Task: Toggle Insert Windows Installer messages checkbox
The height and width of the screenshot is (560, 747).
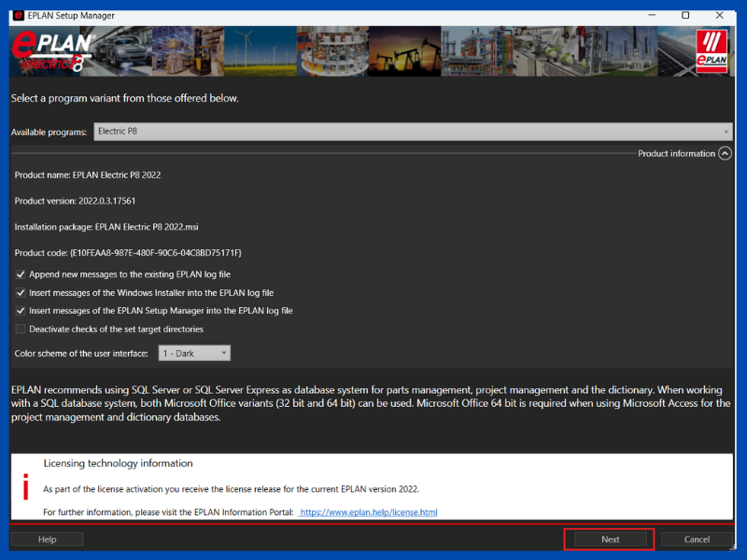Action: 21,293
